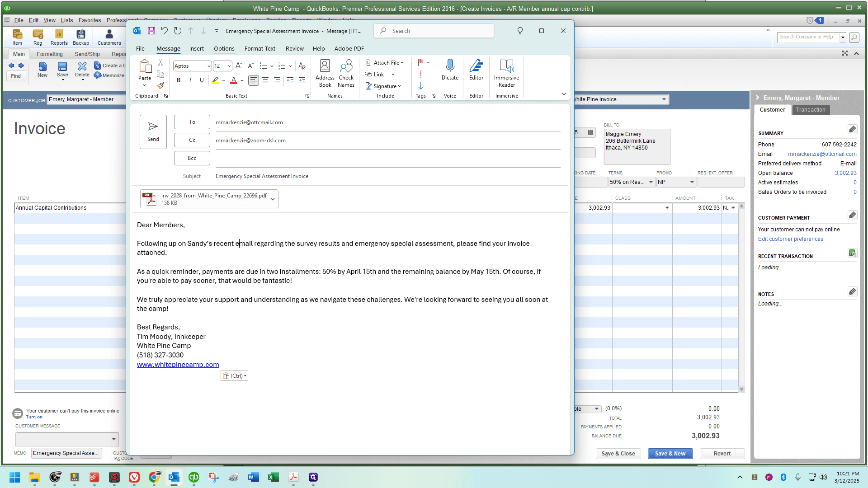Start Dictate voice input
Screen dimensions: 868x488
pyautogui.click(x=450, y=70)
